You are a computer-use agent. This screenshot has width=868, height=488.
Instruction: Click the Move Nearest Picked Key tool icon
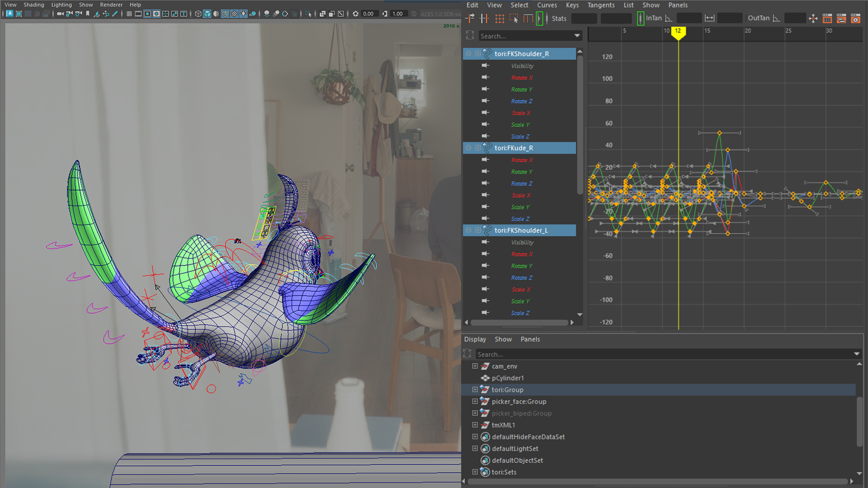(x=470, y=19)
